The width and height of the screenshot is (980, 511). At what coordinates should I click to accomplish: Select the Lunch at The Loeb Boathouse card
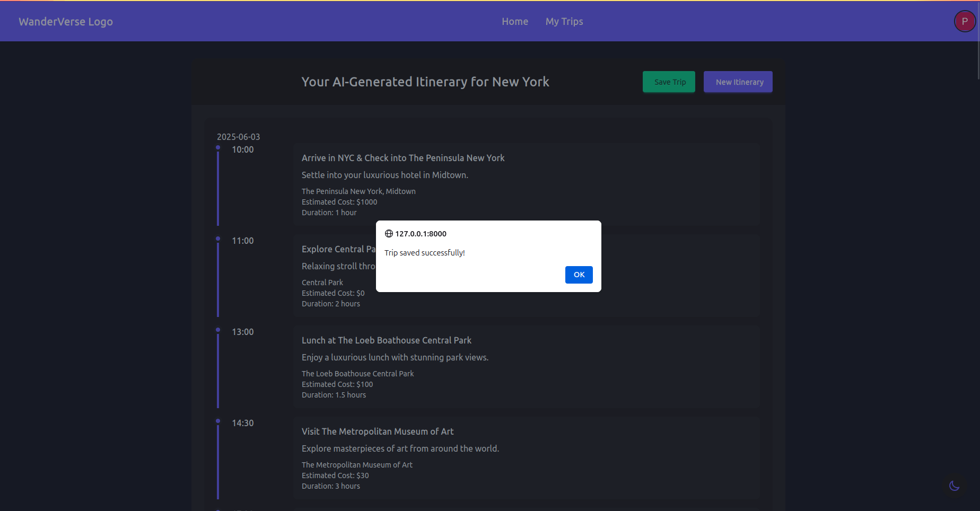coord(526,367)
